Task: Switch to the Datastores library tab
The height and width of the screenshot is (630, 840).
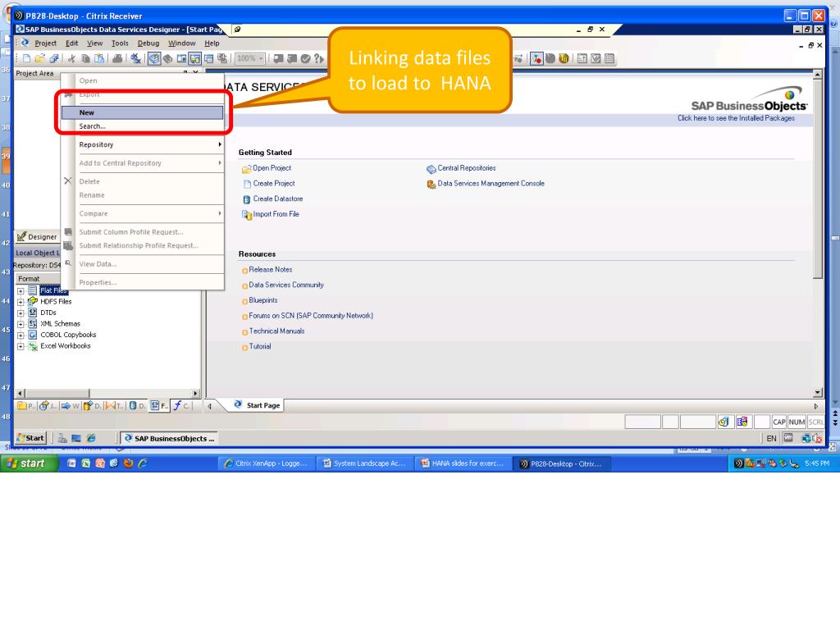Action: tap(137, 406)
